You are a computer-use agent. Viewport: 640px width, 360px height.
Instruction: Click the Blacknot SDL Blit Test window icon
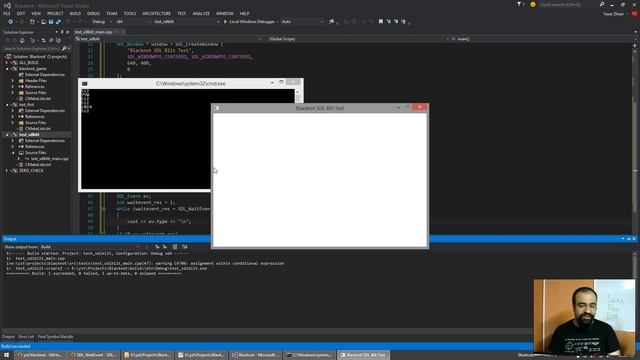[216, 108]
